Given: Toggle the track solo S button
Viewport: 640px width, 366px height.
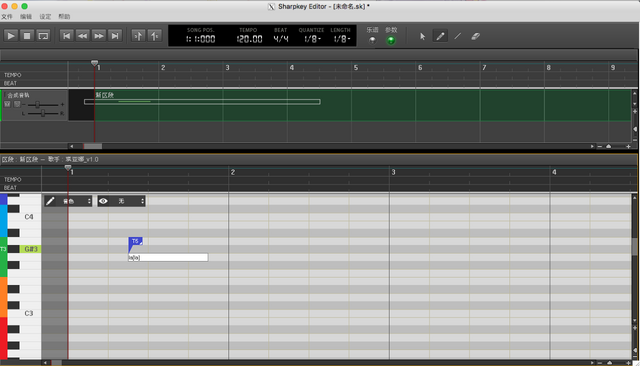Looking at the screenshot, I should click(x=17, y=104).
